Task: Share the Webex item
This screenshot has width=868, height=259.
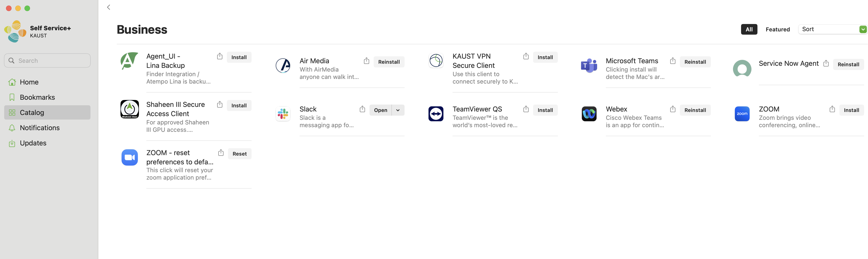Action: [x=673, y=109]
